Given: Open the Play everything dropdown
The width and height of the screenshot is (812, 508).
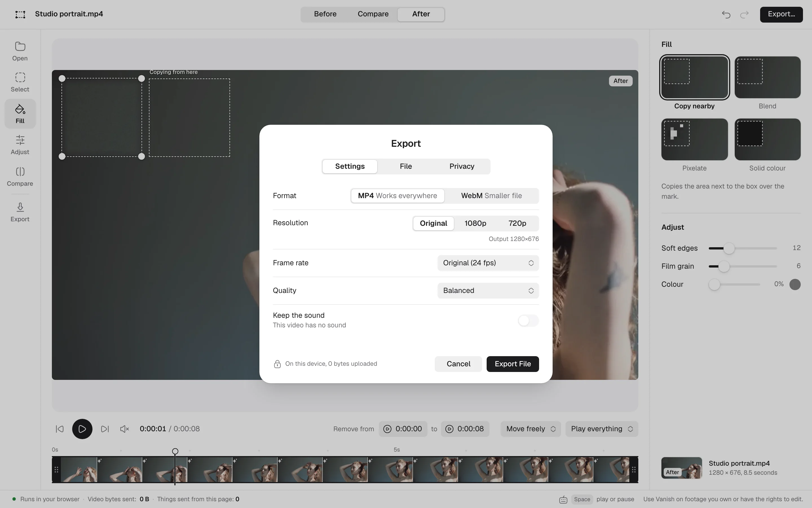Looking at the screenshot, I should (x=602, y=429).
